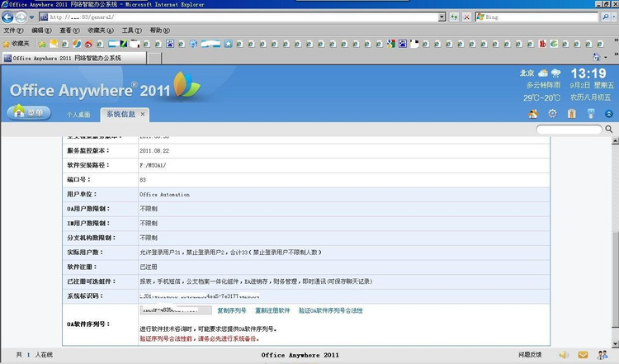Click the speaker sound icon in the status bar

(x=564, y=355)
